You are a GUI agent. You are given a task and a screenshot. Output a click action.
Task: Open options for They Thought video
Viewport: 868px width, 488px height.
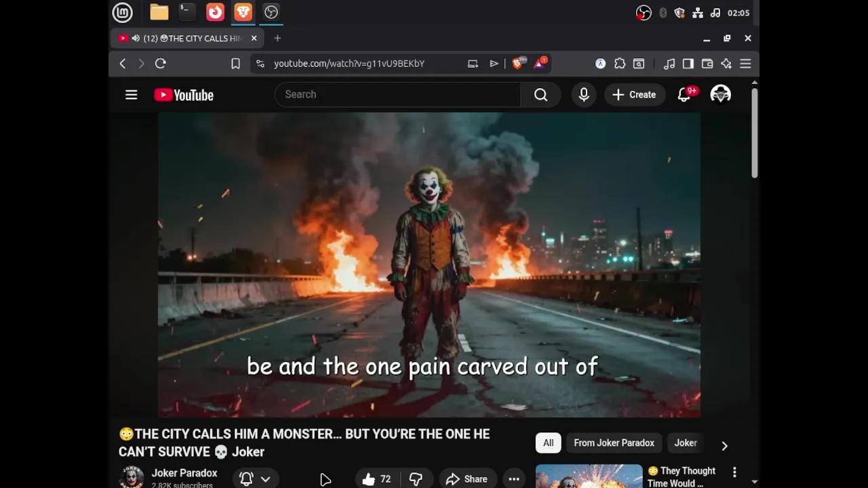[x=734, y=472]
